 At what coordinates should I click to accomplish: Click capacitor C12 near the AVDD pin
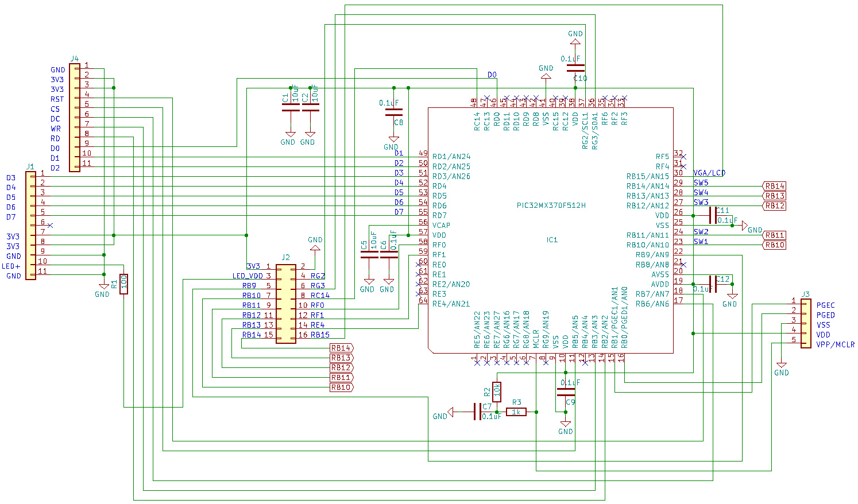coord(713,284)
